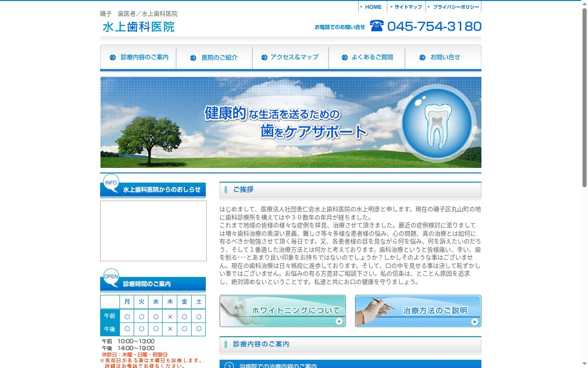Go to よくあるご質問 navigation tab
This screenshot has width=588, height=368.
(367, 58)
